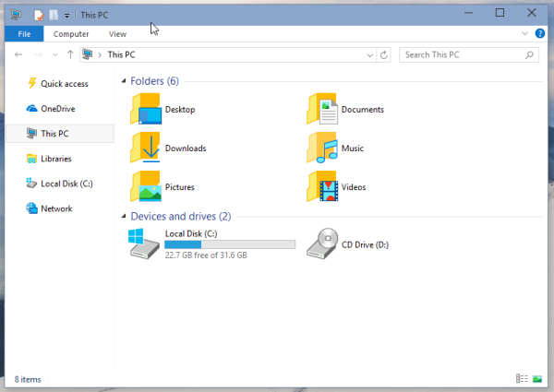Screen dimensions: 554x392
Task: Select the Videos folder icon
Action: 322,186
